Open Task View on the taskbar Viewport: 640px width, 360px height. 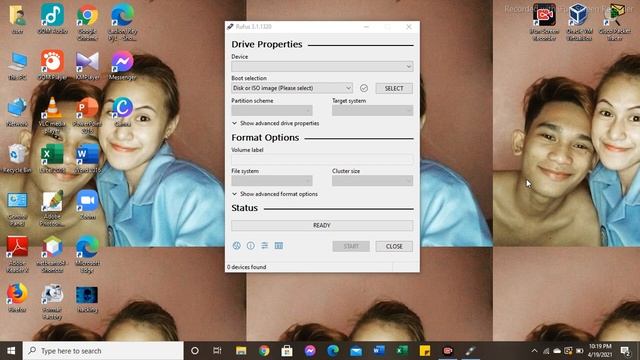click(217, 351)
